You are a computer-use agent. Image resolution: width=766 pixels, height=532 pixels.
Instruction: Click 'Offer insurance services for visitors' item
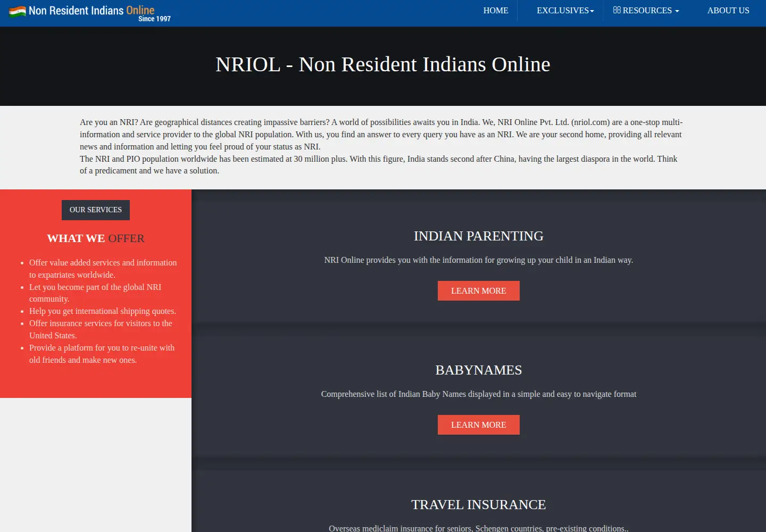tap(101, 329)
